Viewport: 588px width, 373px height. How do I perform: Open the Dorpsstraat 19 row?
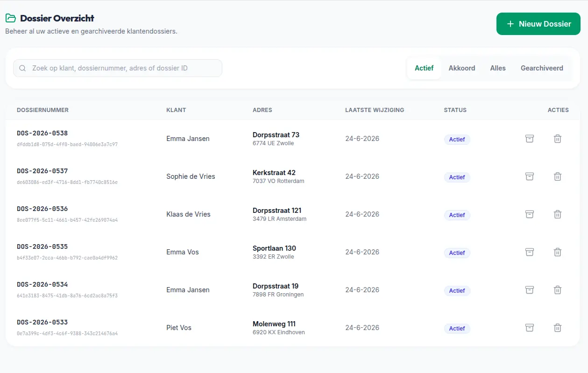(292, 290)
